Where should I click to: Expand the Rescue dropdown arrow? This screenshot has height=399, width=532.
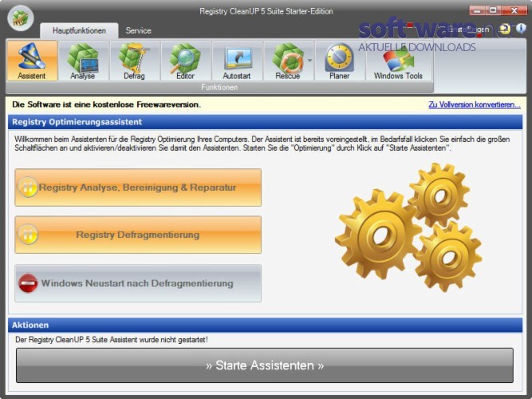tap(309, 61)
